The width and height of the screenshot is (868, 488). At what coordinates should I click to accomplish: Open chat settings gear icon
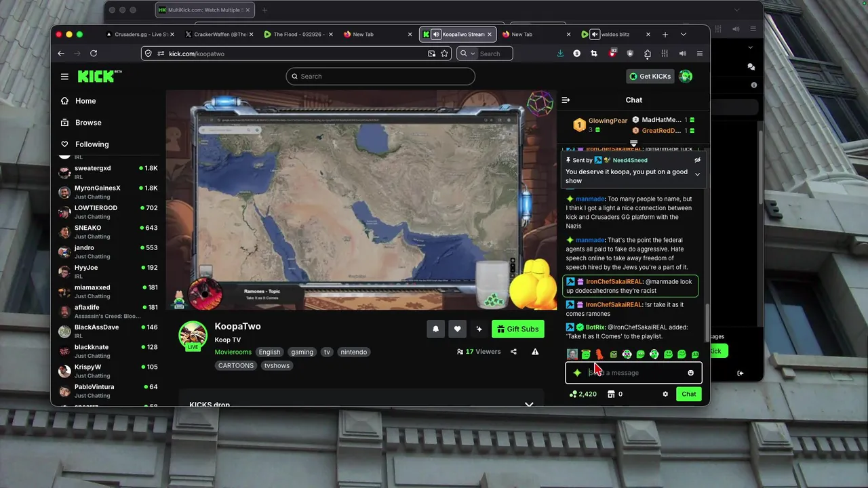coord(665,394)
